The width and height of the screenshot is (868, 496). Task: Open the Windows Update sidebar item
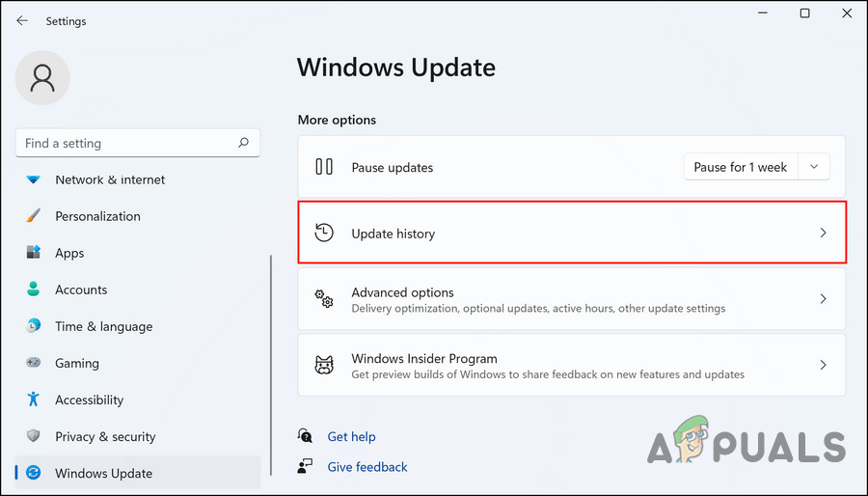click(x=103, y=473)
